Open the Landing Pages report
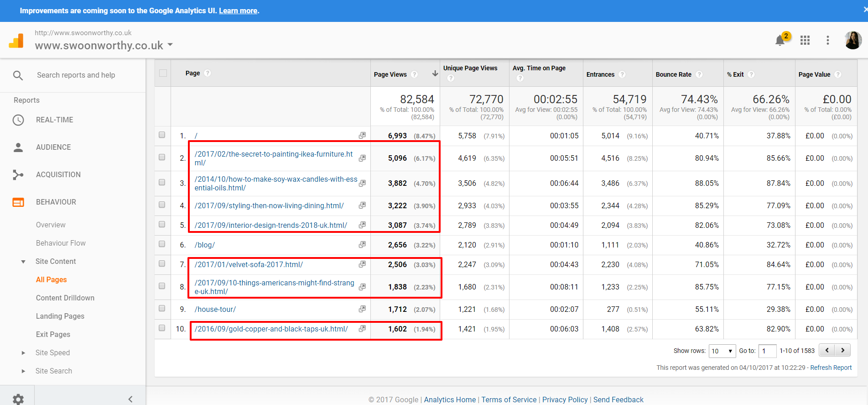The image size is (868, 405). tap(60, 316)
